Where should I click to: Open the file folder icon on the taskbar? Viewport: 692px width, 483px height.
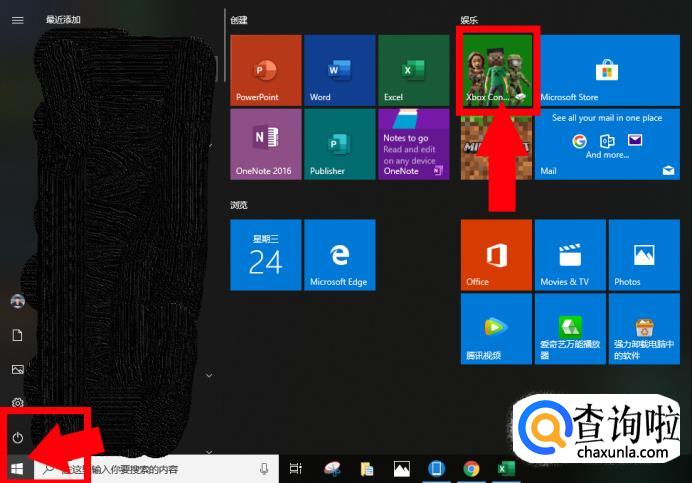[x=367, y=469]
